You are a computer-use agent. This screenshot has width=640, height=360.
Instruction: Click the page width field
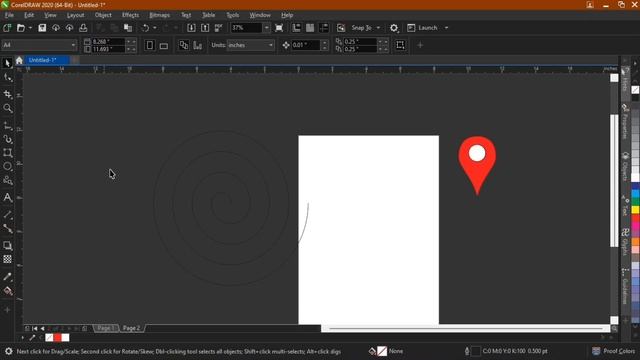coord(108,42)
